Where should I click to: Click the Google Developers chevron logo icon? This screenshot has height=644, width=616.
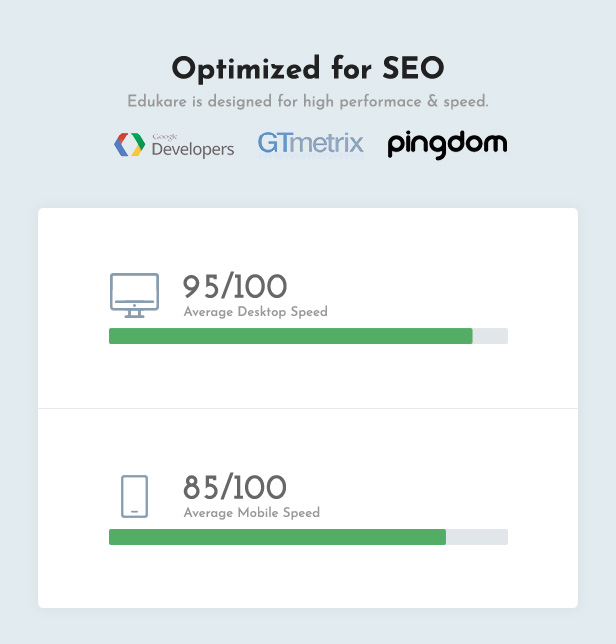point(129,145)
